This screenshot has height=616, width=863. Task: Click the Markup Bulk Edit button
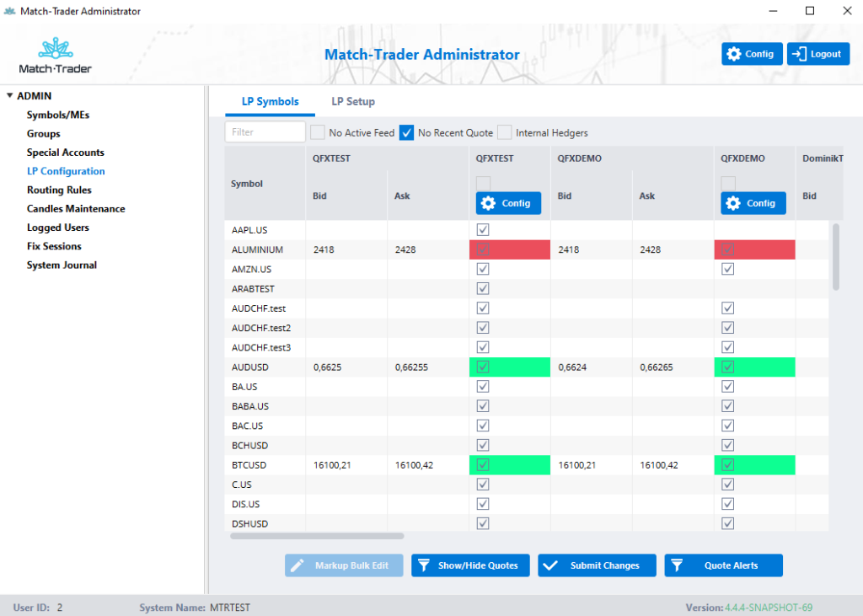[x=344, y=565]
